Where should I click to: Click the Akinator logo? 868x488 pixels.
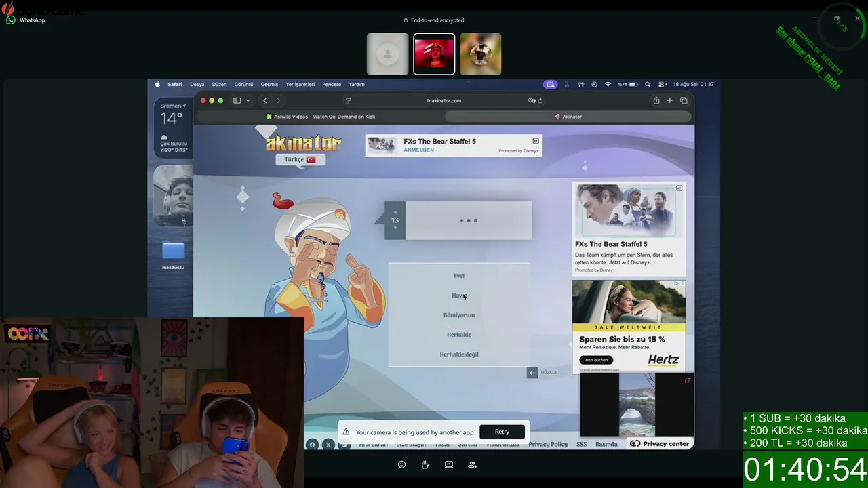tap(303, 143)
